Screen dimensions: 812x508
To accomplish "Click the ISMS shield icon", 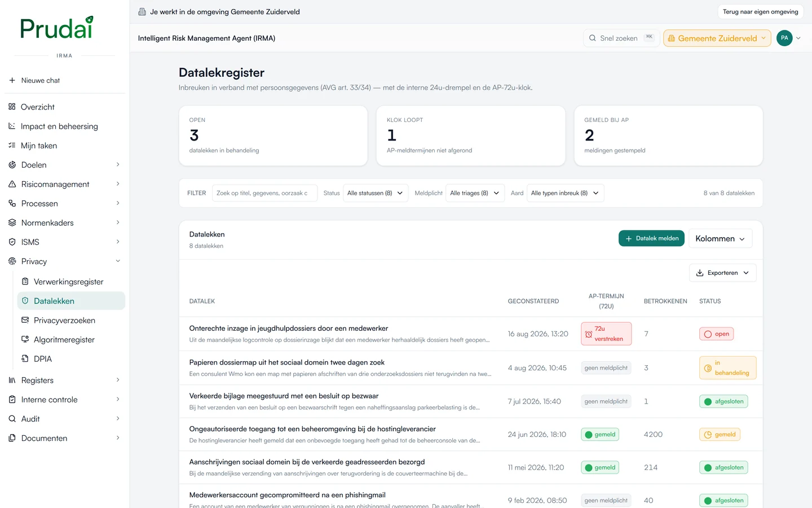I will 12,242.
